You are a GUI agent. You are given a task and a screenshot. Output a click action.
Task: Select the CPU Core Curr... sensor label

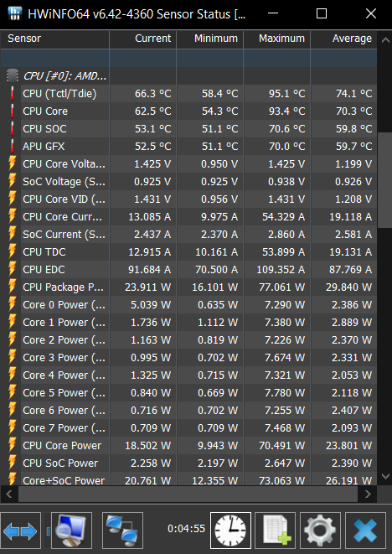click(63, 216)
